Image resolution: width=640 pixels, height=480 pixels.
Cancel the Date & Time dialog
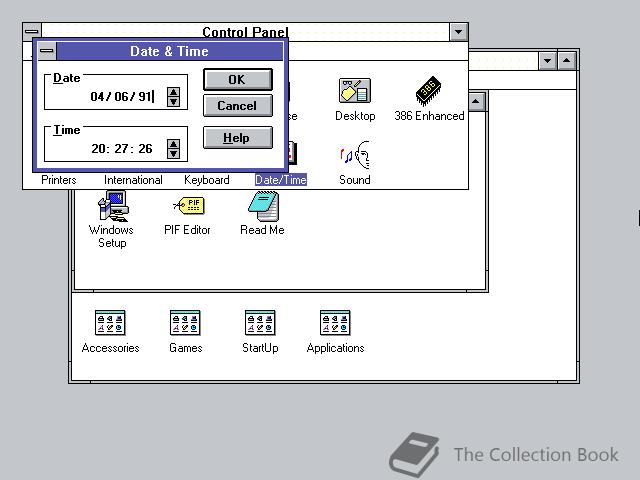[x=238, y=106]
